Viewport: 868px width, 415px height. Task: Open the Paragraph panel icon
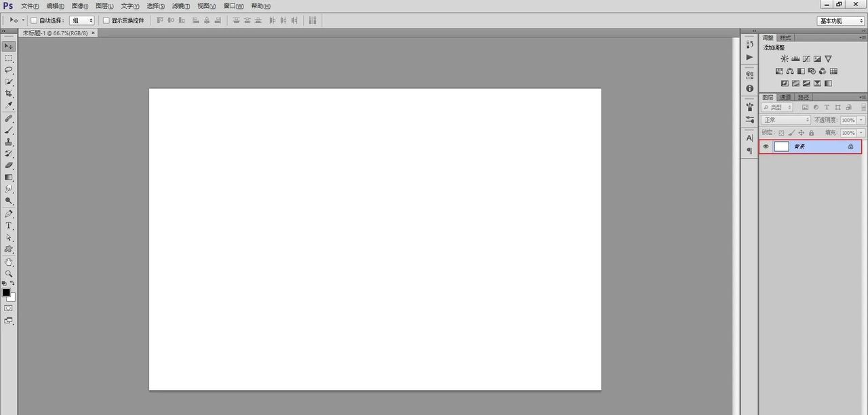tap(749, 151)
